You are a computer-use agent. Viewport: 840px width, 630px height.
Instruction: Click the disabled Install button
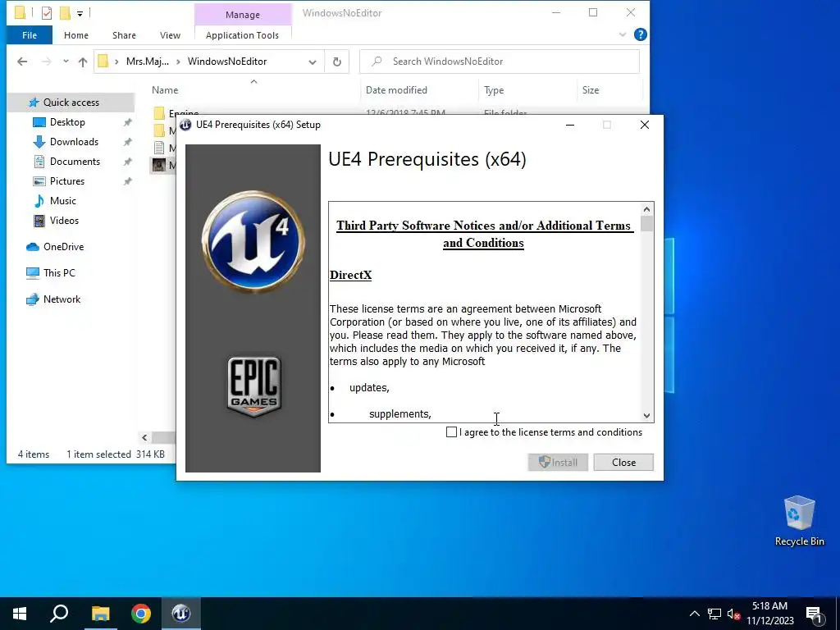click(558, 463)
